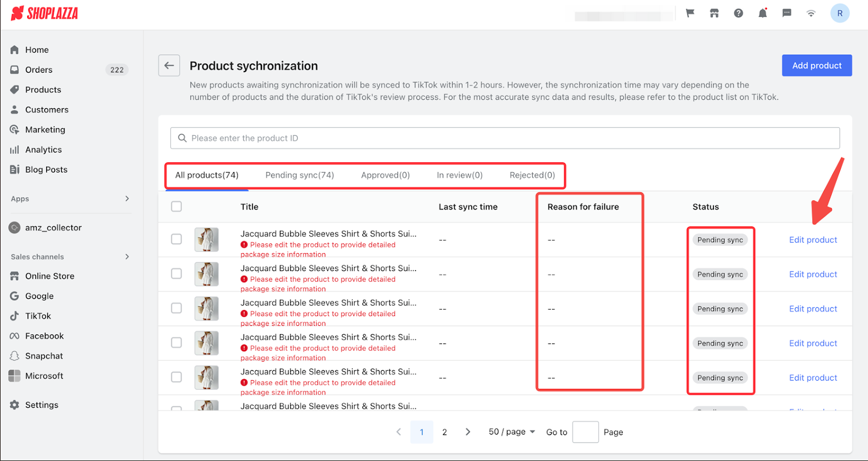The width and height of the screenshot is (868, 461).
Task: Click the Blog Posts icon
Action: 15,169
